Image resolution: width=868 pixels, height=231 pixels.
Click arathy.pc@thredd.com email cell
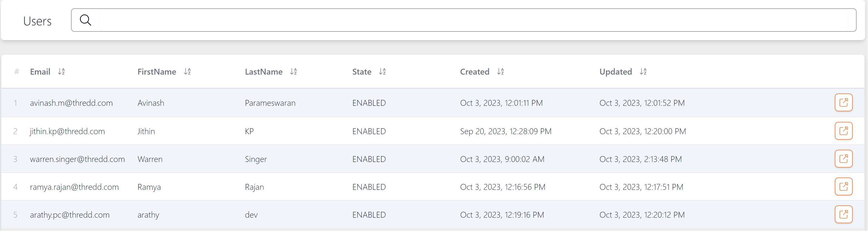[x=70, y=215]
